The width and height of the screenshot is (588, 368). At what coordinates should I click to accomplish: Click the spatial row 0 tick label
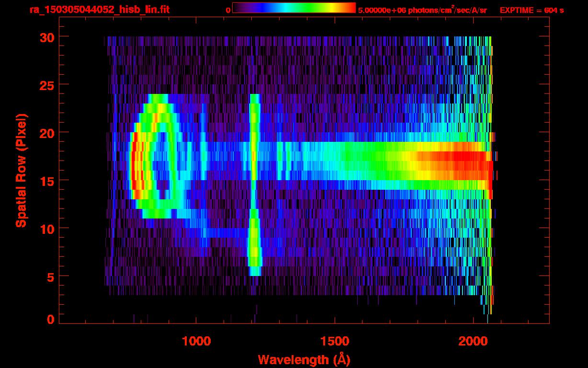(x=50, y=320)
